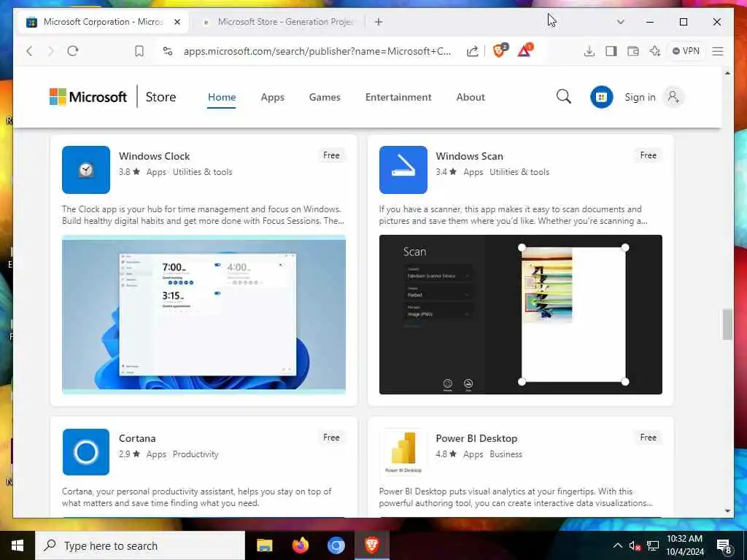Click Sign in link

(x=640, y=97)
